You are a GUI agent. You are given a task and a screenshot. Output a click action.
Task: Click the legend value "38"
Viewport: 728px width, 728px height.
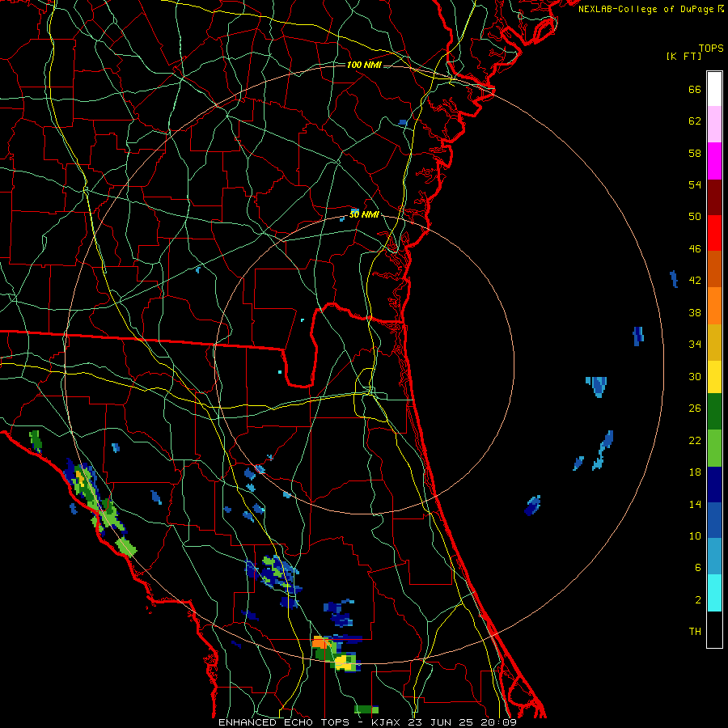695,313
